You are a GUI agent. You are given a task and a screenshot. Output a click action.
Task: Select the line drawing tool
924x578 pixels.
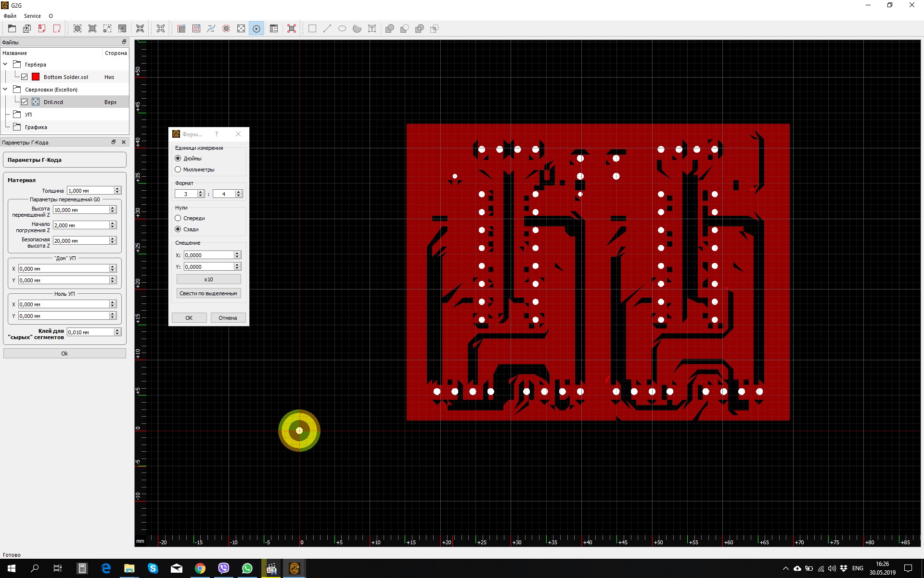click(327, 28)
